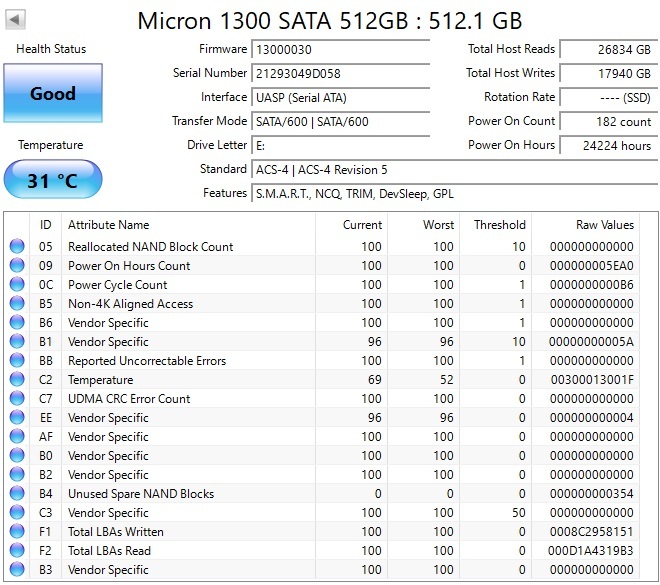
Task: Select the Total Host Reads value 26834 GB
Action: [609, 49]
